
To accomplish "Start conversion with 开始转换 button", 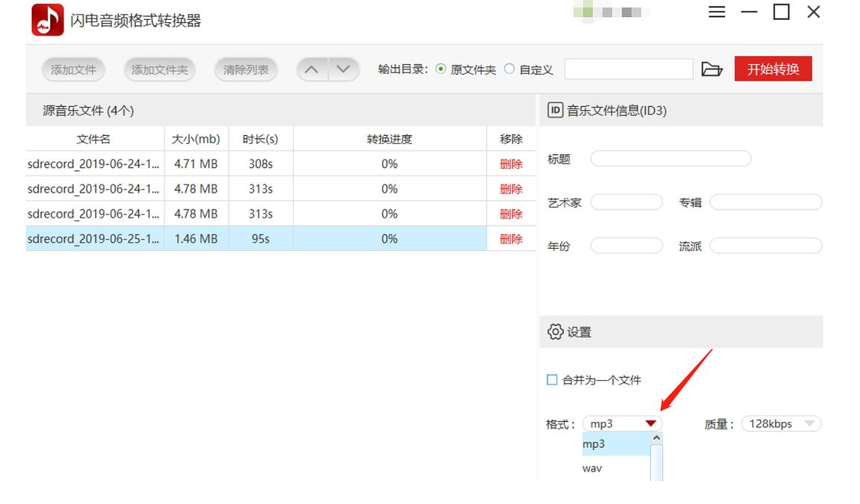I will [773, 69].
